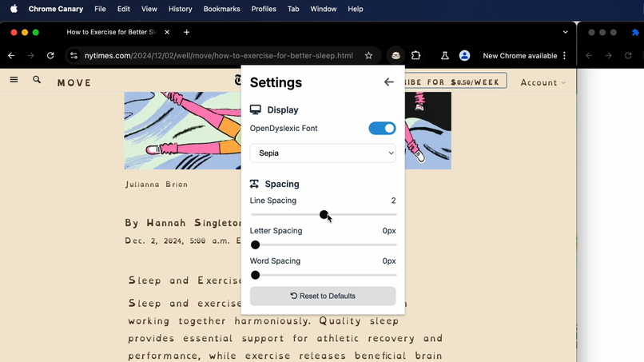Adjust the Line Spacing slider
This screenshot has width=644, height=362.
(x=324, y=214)
